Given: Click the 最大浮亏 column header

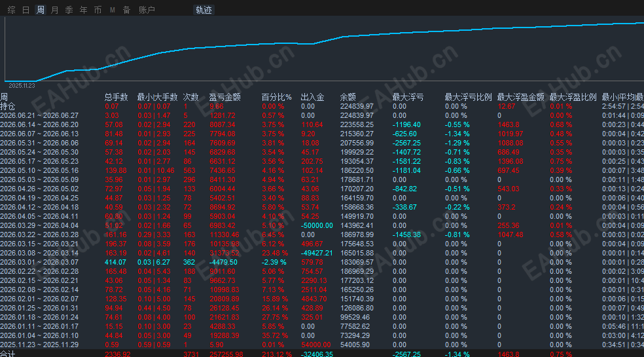Looking at the screenshot, I should pyautogui.click(x=408, y=97).
